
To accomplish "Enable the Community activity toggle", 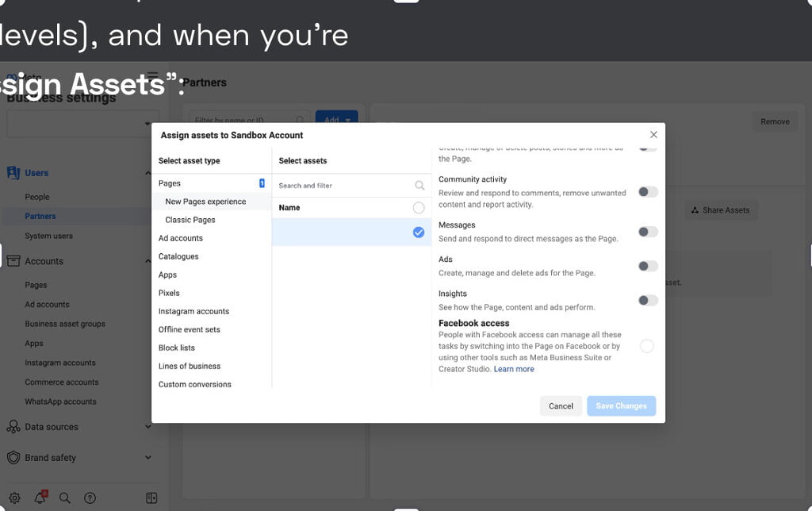I will [648, 192].
